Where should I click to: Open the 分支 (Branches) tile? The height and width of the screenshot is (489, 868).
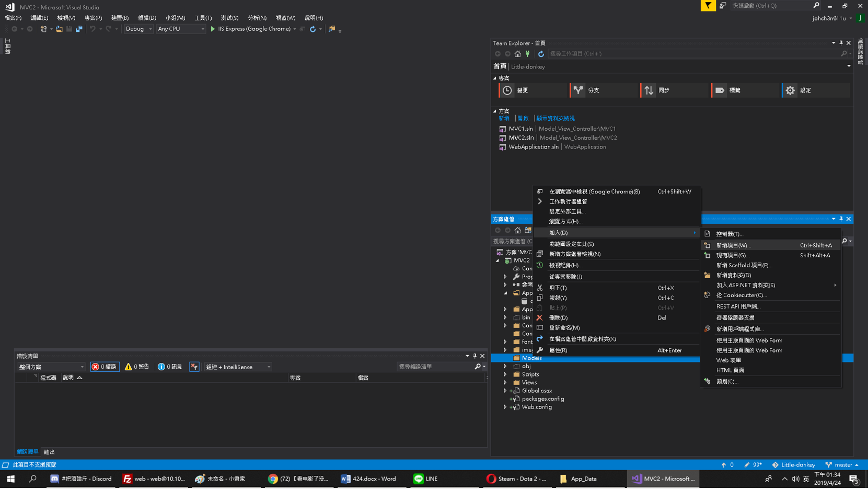[604, 90]
